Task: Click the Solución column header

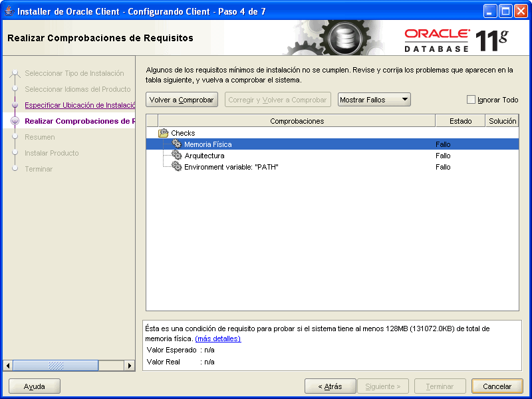Action: pos(502,121)
